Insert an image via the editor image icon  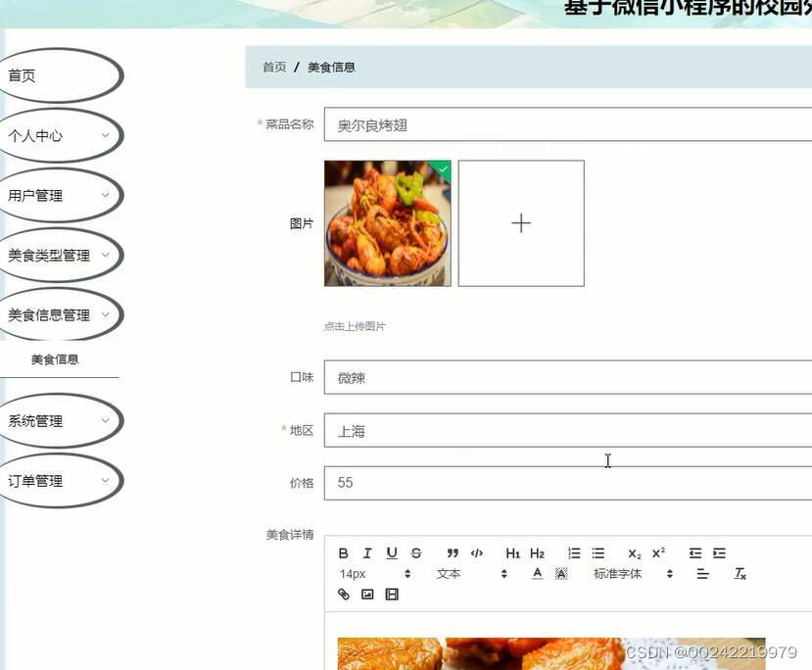(367, 594)
